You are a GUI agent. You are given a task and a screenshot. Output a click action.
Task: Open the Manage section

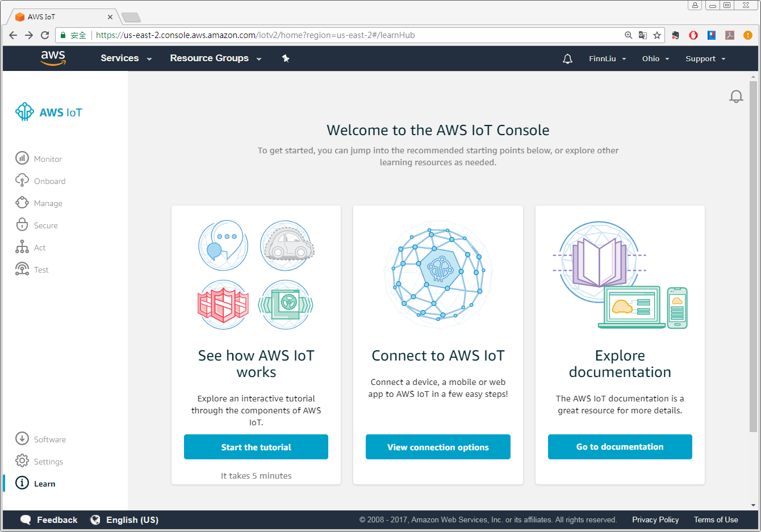coord(48,203)
